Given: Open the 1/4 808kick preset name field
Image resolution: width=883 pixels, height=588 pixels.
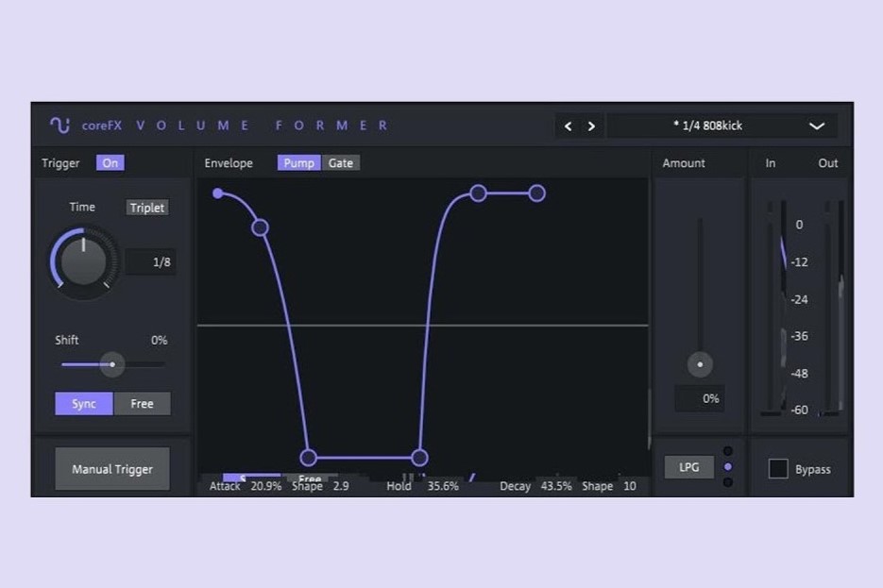Looking at the screenshot, I should pyautogui.click(x=708, y=126).
